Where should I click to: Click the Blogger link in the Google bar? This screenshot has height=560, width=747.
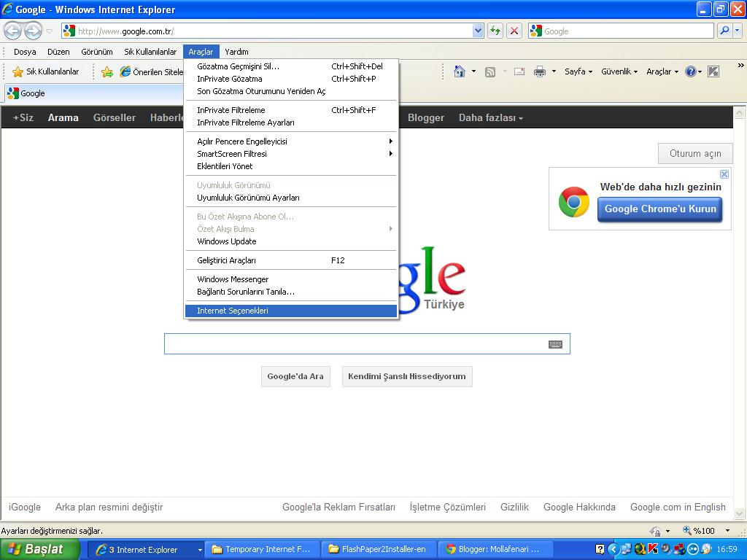click(x=426, y=117)
